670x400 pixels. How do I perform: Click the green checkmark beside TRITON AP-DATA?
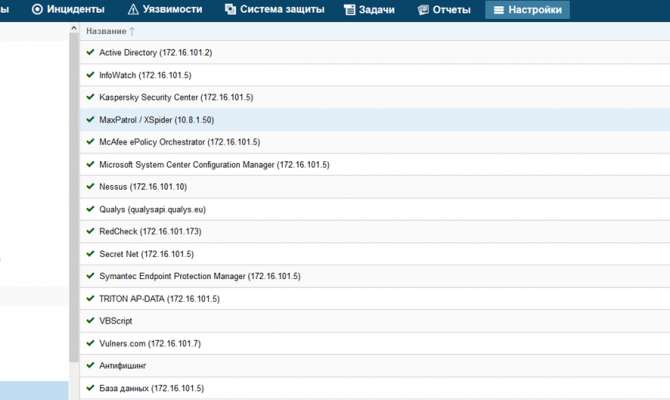90,298
